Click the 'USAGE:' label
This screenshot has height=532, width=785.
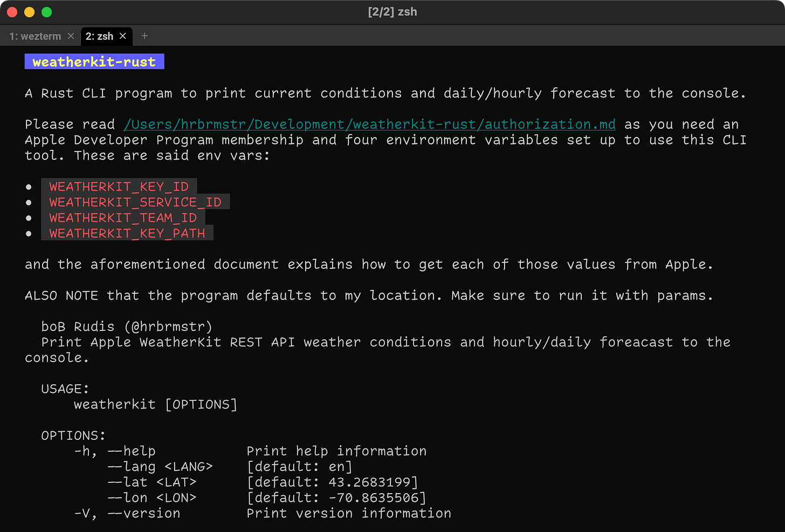65,389
